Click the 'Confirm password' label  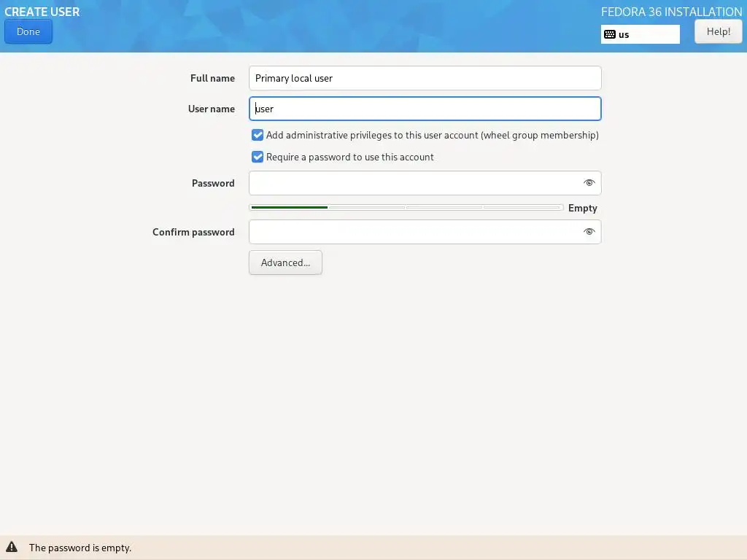pos(193,232)
